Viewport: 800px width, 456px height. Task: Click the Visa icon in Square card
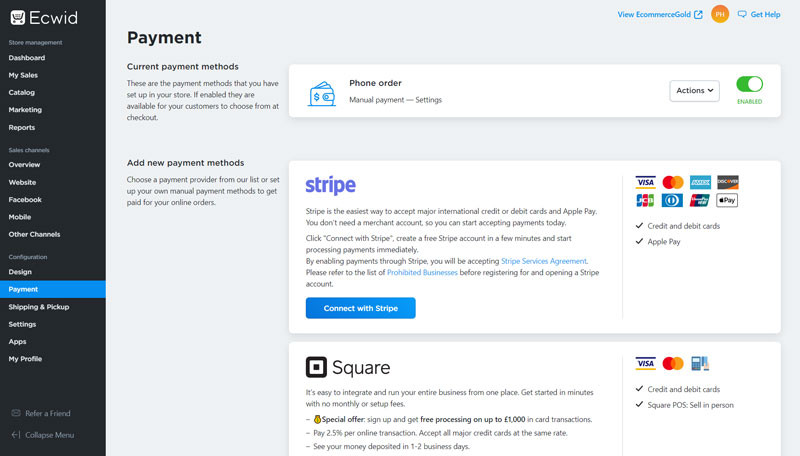[645, 364]
